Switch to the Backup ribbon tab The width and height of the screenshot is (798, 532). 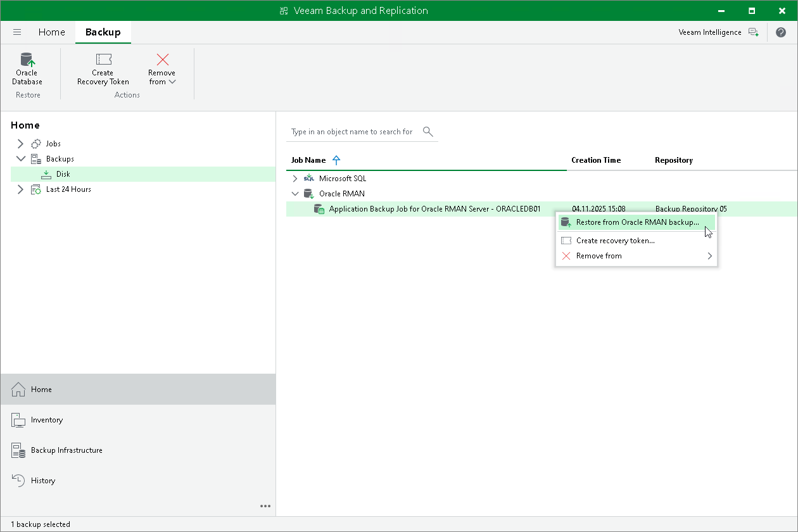pyautogui.click(x=103, y=32)
